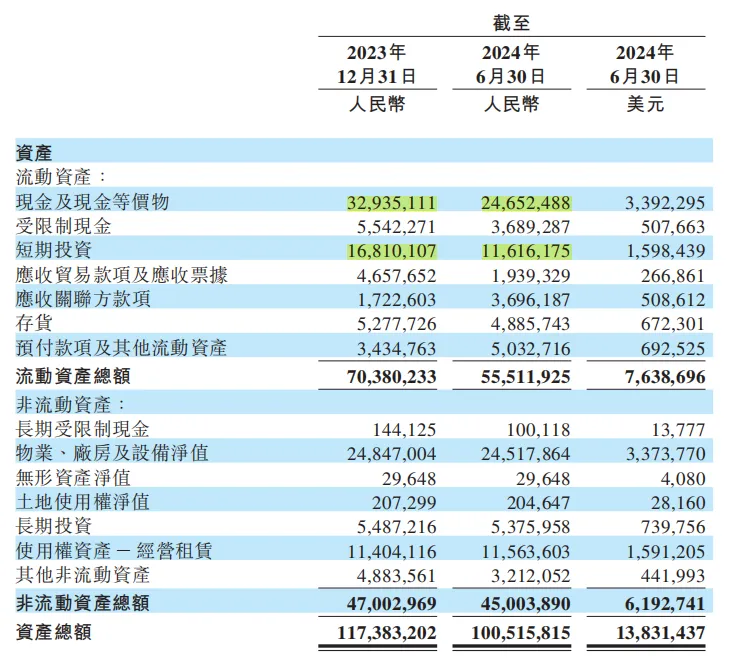730x664 pixels.
Task: Select the 長期投資 row label
Action: coord(54,526)
